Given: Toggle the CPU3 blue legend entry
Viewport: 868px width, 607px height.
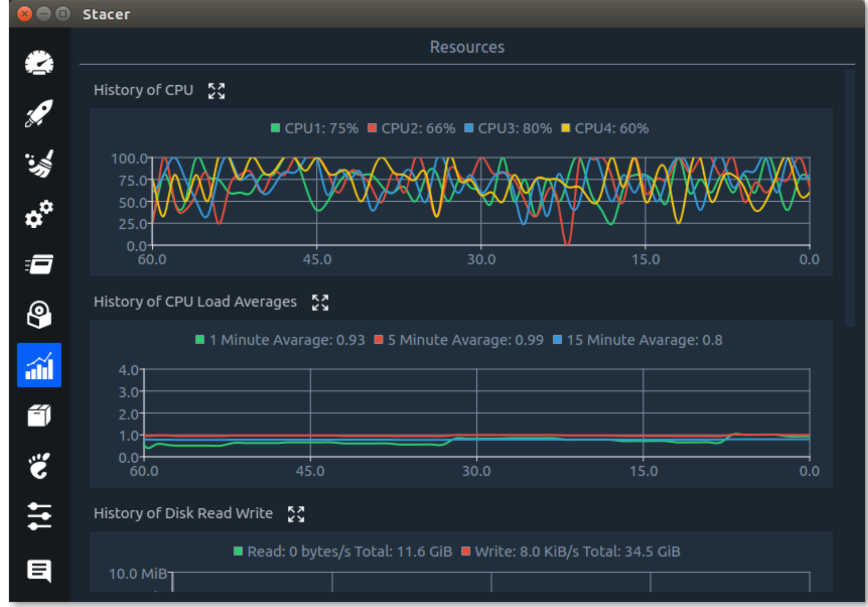Looking at the screenshot, I should [x=508, y=128].
